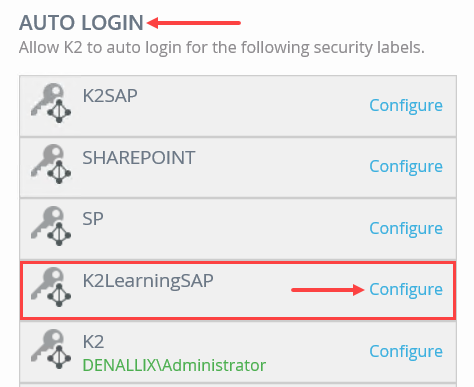Screen dimensions: 474x387
Task: Select the SHAREPOINT label name
Action: click(139, 158)
